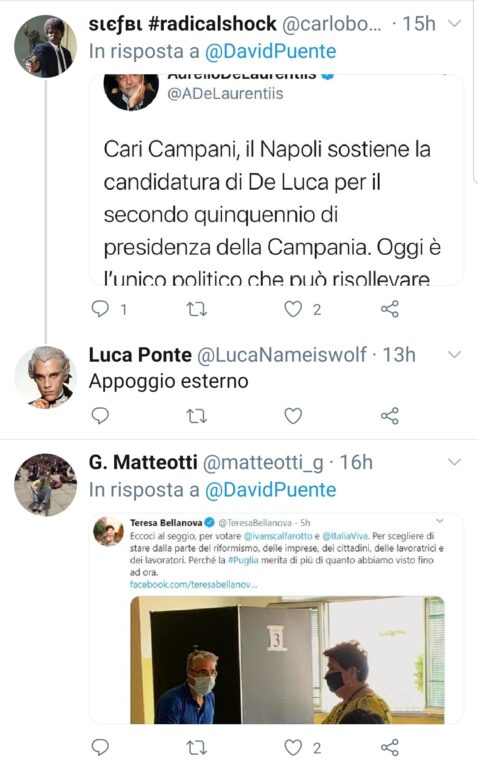The height and width of the screenshot is (768, 478).
Task: Open the quoted ADeLaurentiis tweet card
Action: coord(276,180)
